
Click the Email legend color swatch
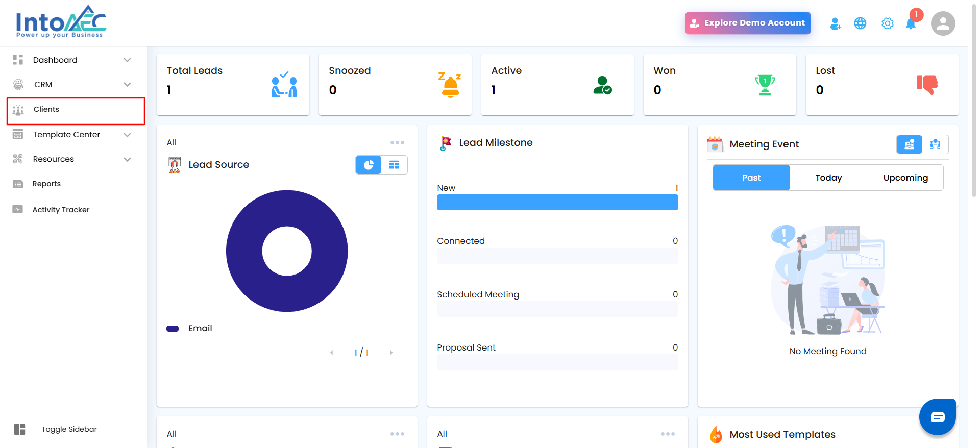tap(173, 329)
